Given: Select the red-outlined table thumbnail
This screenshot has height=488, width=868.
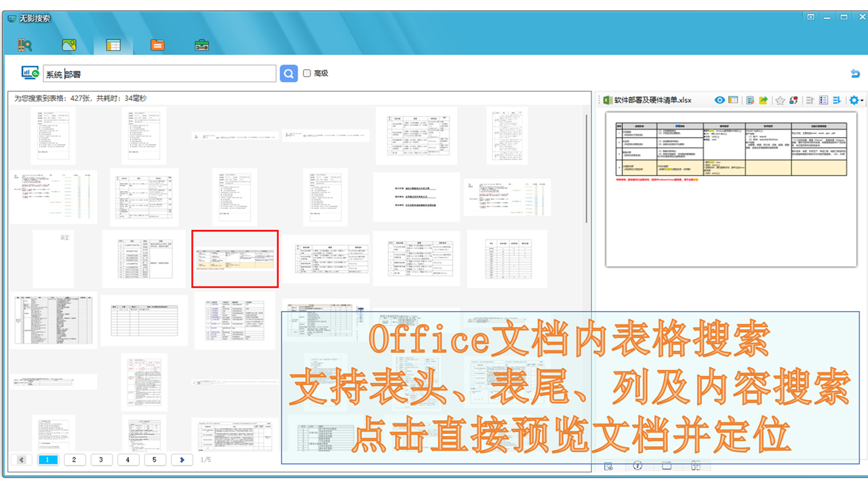Looking at the screenshot, I should (235, 259).
